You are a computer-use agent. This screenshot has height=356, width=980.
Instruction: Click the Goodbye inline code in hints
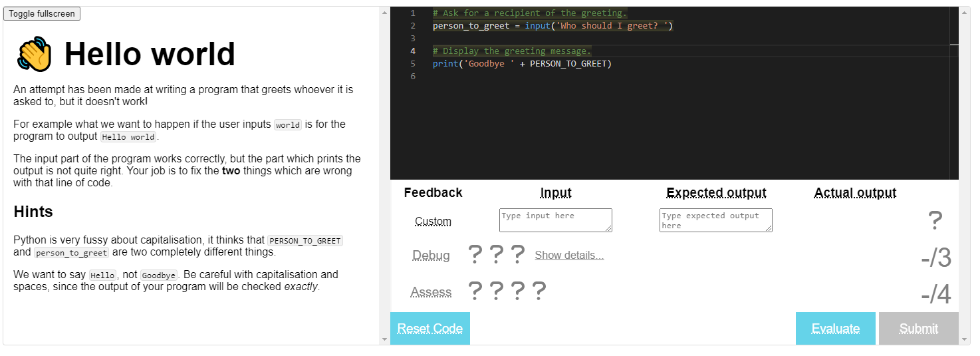click(x=159, y=275)
